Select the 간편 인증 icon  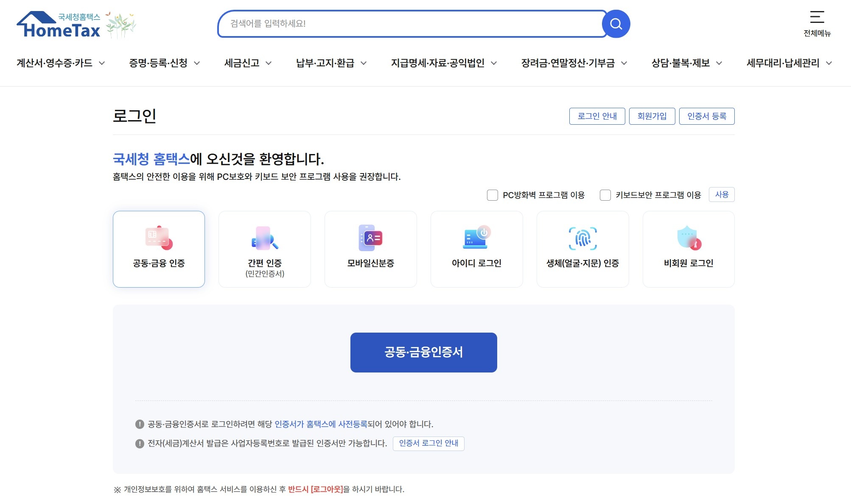pyautogui.click(x=265, y=238)
